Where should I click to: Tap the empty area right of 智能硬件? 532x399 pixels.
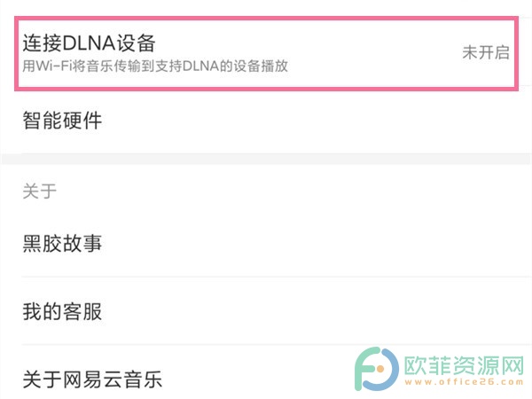(x=316, y=120)
